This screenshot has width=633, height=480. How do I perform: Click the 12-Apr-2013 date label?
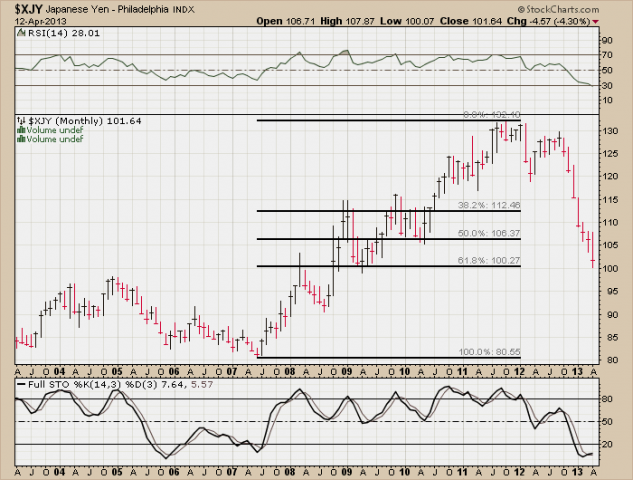point(41,21)
